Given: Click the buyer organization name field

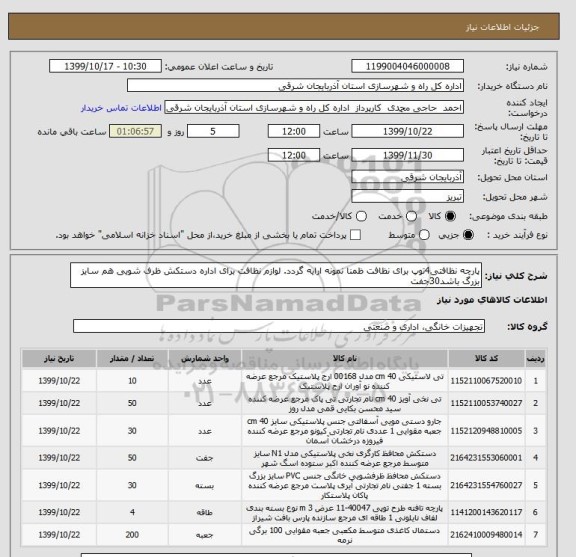Looking at the screenshot, I should 295,86.
